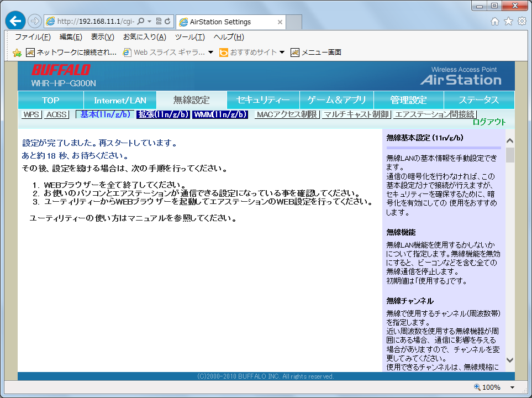
Task: Expand the おすすめサイト dropdown arrow
Action: pos(282,53)
